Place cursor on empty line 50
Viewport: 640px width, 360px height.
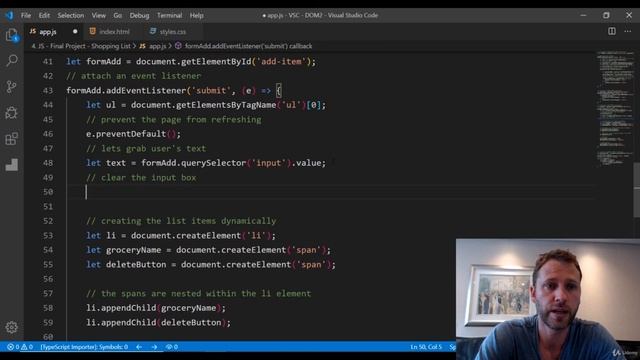tap(331, 192)
